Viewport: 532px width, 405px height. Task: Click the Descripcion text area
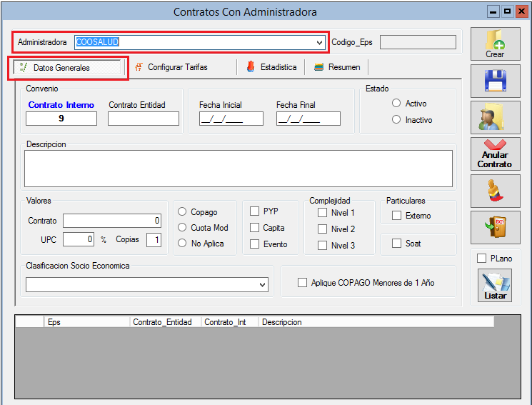pyautogui.click(x=238, y=169)
